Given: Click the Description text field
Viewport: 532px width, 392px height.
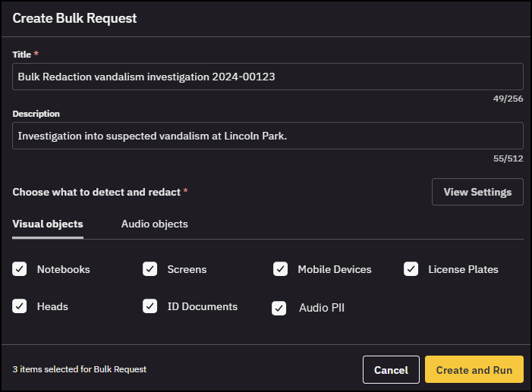Looking at the screenshot, I should [267, 136].
